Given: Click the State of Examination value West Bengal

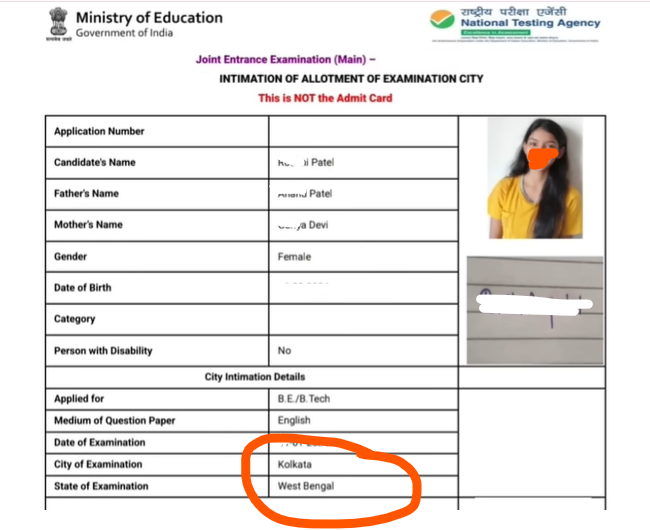Looking at the screenshot, I should [x=306, y=486].
